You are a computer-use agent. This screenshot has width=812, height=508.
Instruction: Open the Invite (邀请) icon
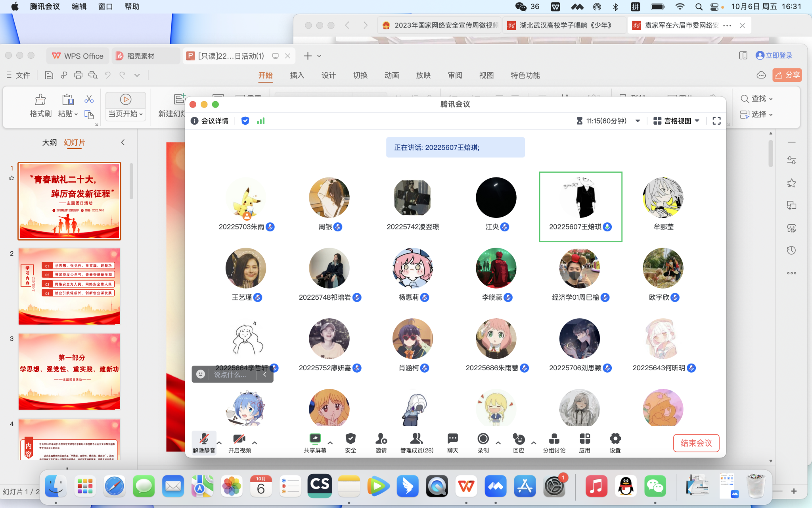point(381,439)
